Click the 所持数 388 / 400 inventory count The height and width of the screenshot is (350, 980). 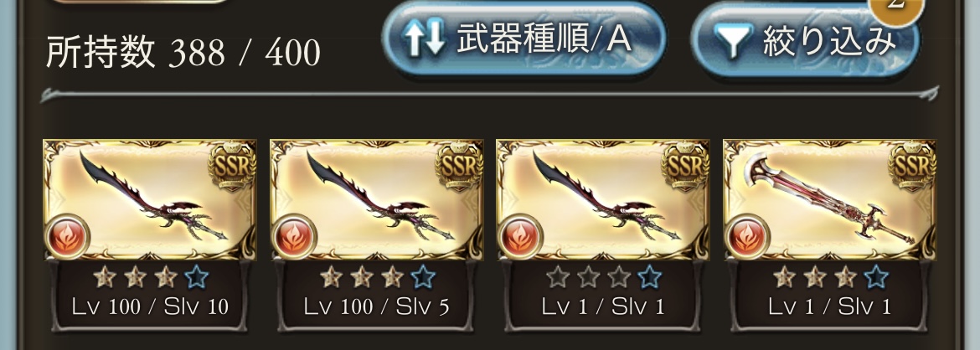183,53
